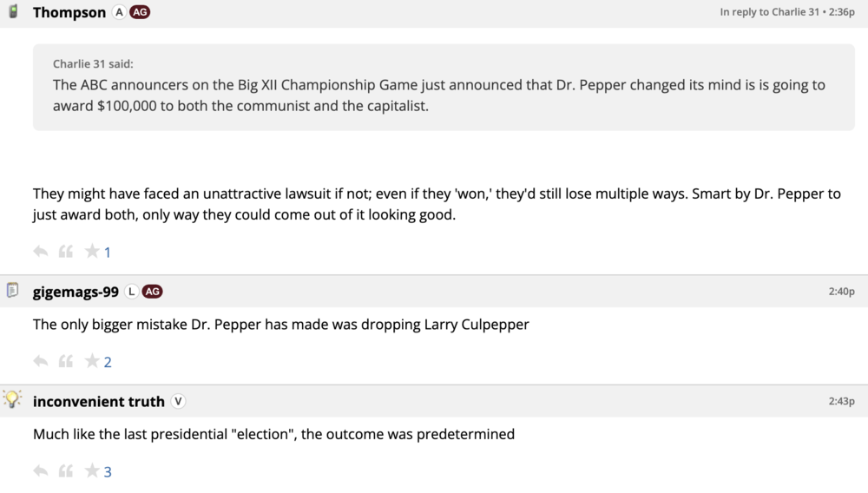The height and width of the screenshot is (493, 868).
Task: Open Thompson's user profile
Action: (x=69, y=13)
